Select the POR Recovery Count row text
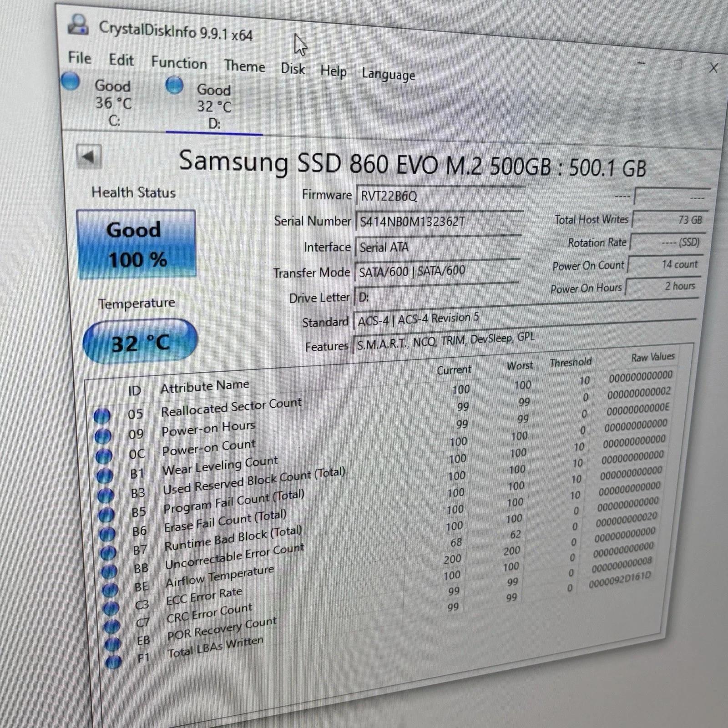Image resolution: width=728 pixels, height=728 pixels. 222,628
